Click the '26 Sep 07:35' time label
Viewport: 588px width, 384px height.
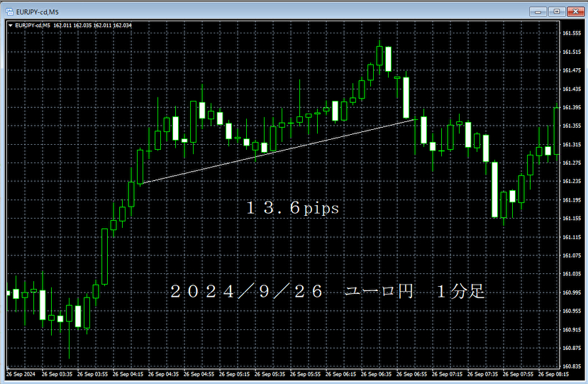coord(482,374)
